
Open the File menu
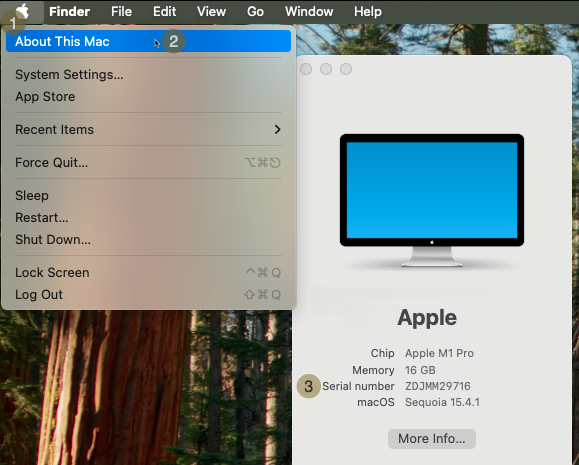coord(121,11)
